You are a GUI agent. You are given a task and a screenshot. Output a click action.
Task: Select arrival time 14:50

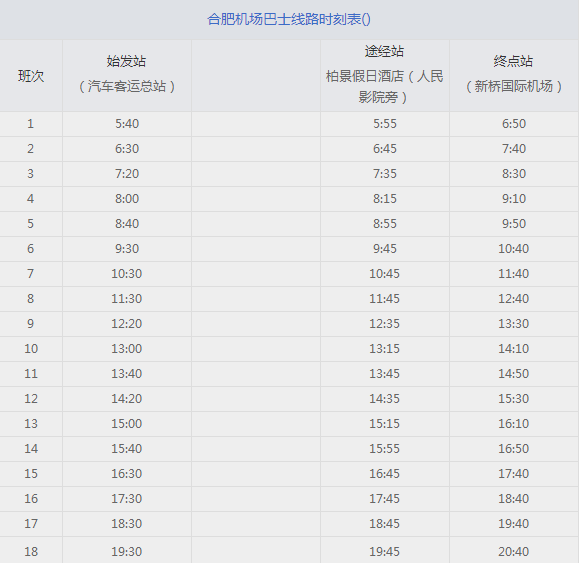point(513,374)
